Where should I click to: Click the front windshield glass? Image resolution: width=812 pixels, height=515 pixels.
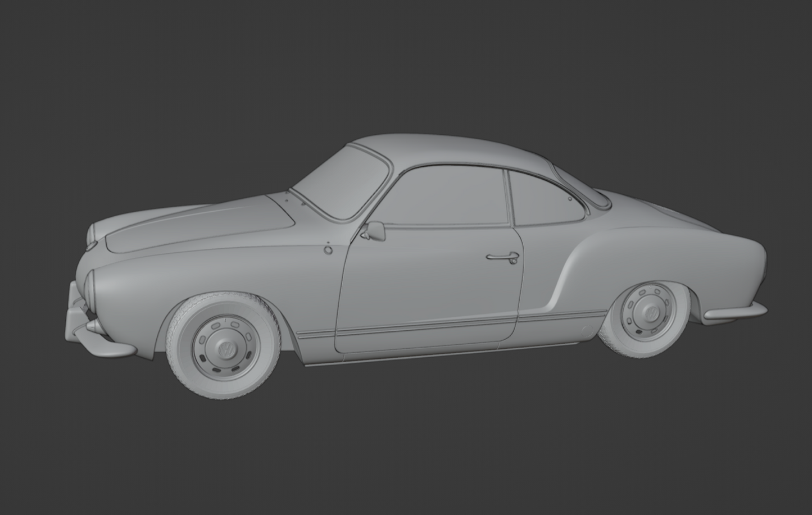pos(343,183)
